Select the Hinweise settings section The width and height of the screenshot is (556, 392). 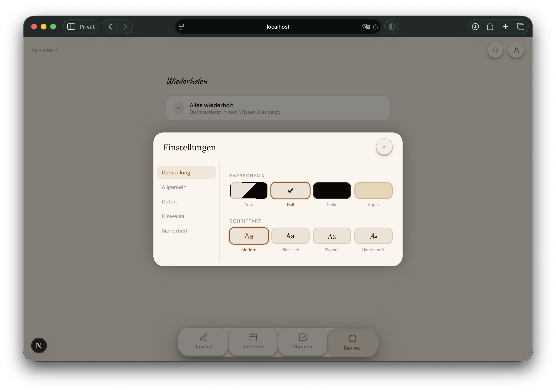(186, 216)
